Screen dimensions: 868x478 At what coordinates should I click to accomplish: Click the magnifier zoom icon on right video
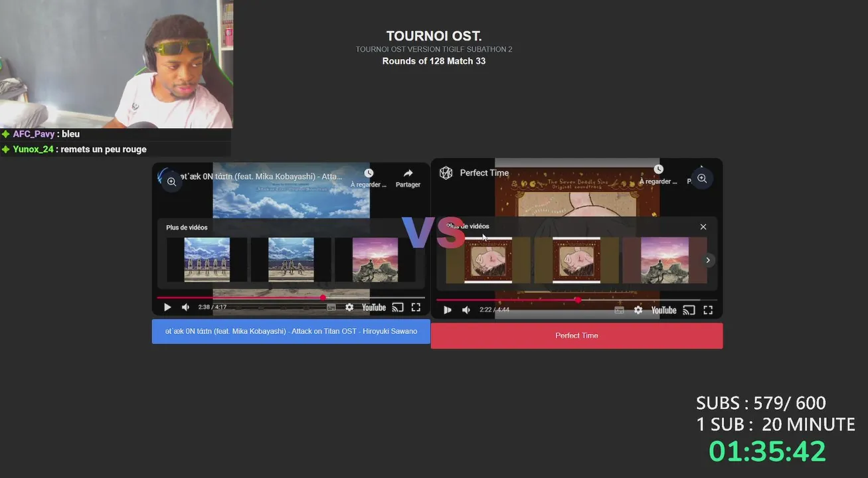click(x=702, y=179)
